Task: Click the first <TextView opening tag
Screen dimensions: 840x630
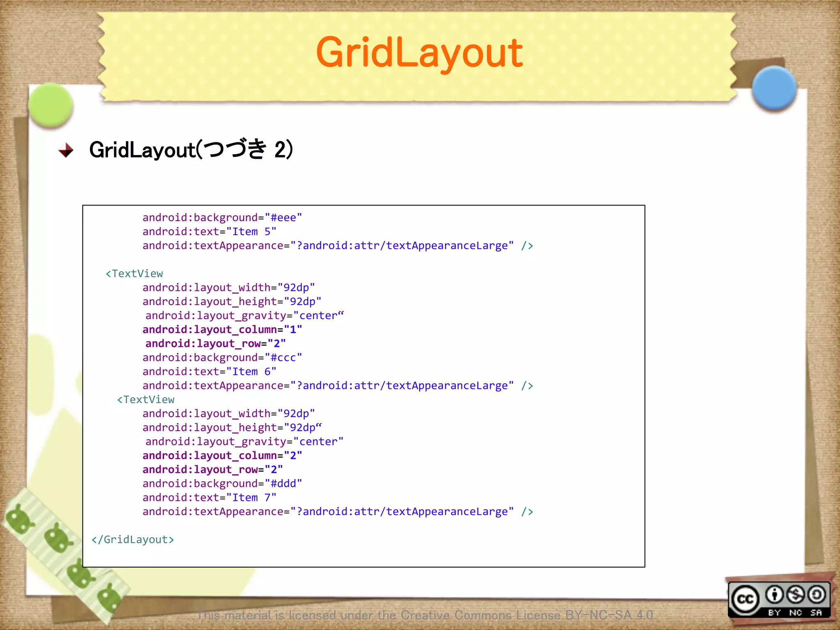Action: coord(134,274)
